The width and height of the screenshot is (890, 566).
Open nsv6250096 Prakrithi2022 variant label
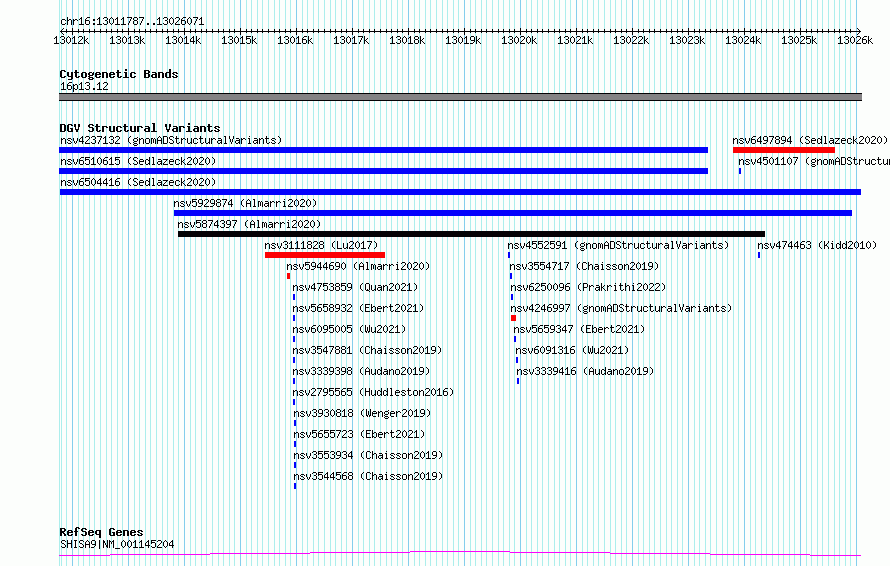pyautogui.click(x=588, y=287)
